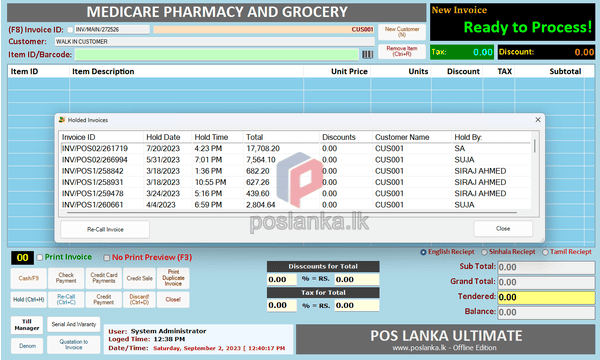Click the Unit Price column header
The width and height of the screenshot is (600, 360).
point(337,72)
